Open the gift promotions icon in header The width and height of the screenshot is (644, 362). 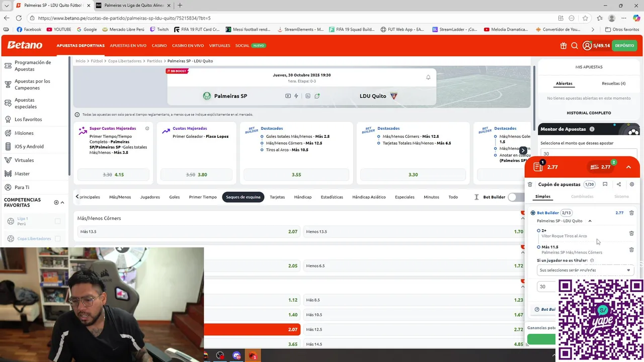point(563,46)
